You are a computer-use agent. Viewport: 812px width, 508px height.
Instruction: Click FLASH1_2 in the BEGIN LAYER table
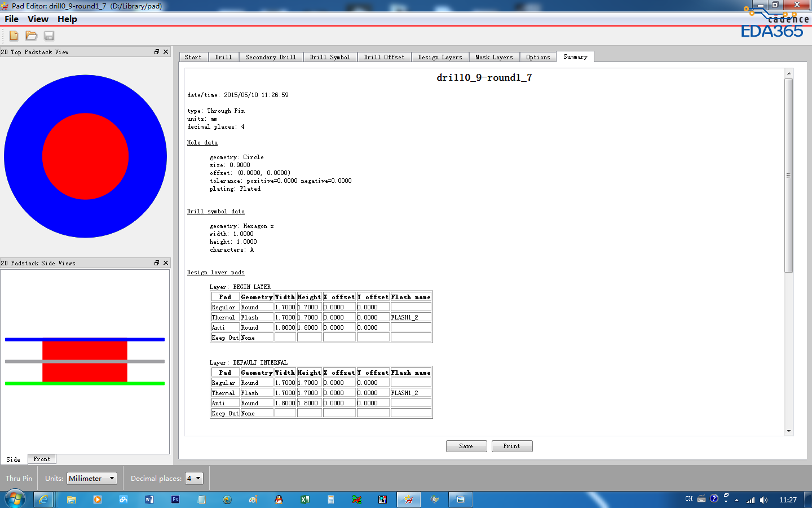(404, 317)
